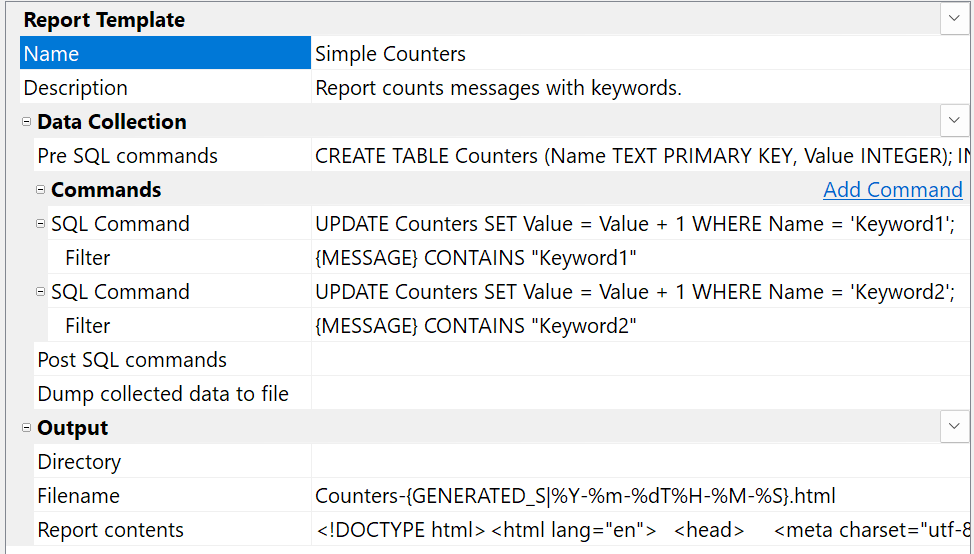Edit the CREATE TABLE Counters value

pyautogui.click(x=640, y=156)
